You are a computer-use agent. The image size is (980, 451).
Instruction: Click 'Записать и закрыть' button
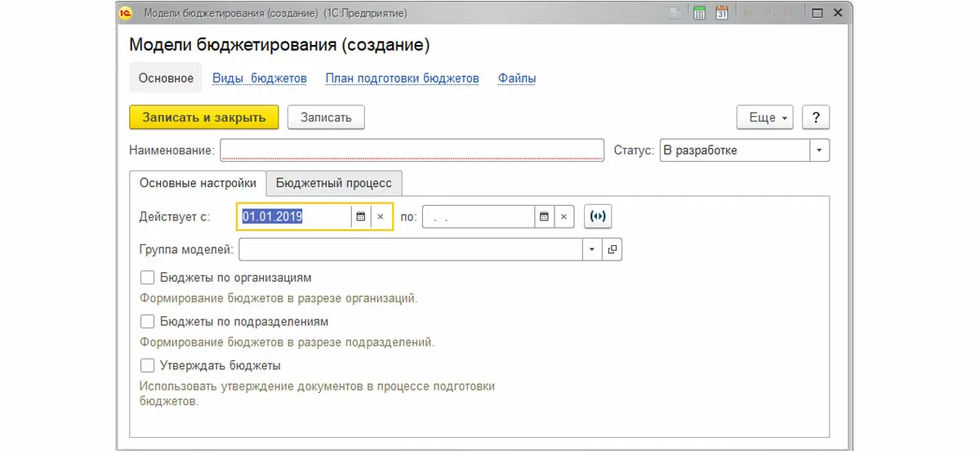tap(204, 118)
